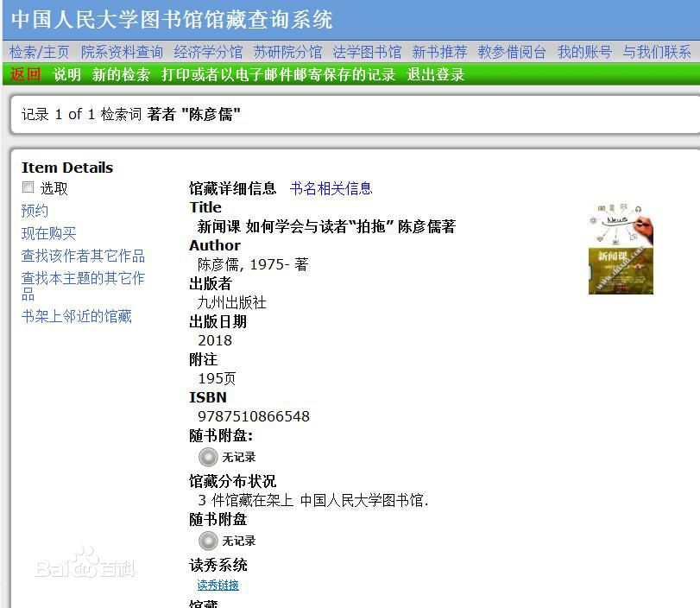
Task: Select the 馆藏详细信息 tab
Action: [232, 188]
